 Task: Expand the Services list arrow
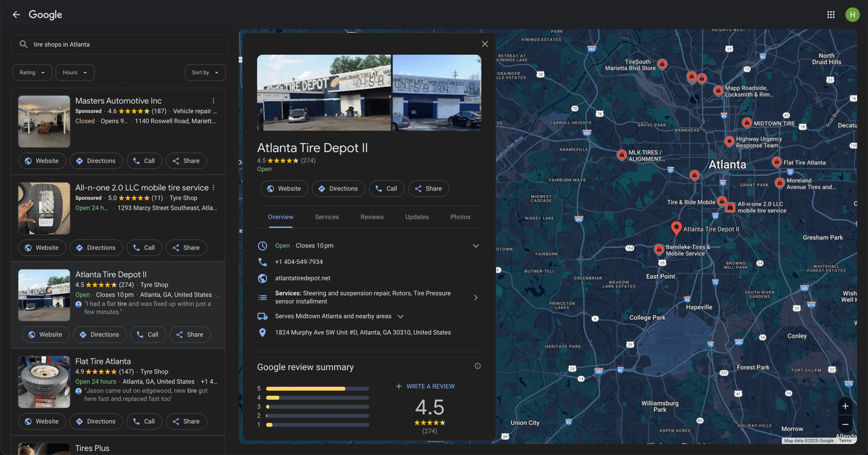(x=476, y=298)
